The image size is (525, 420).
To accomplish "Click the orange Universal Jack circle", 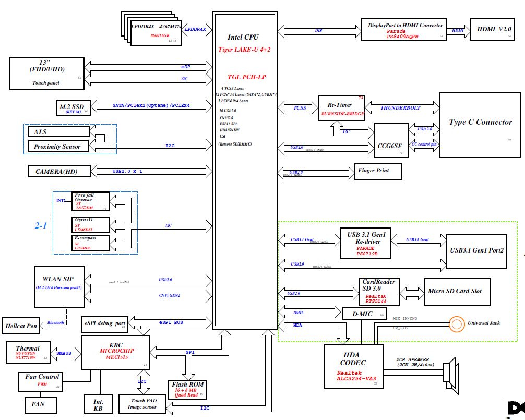I will (457, 324).
